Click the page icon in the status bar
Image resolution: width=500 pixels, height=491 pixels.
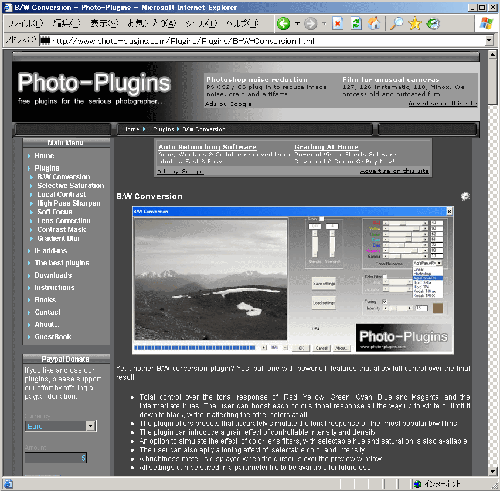click(8, 484)
